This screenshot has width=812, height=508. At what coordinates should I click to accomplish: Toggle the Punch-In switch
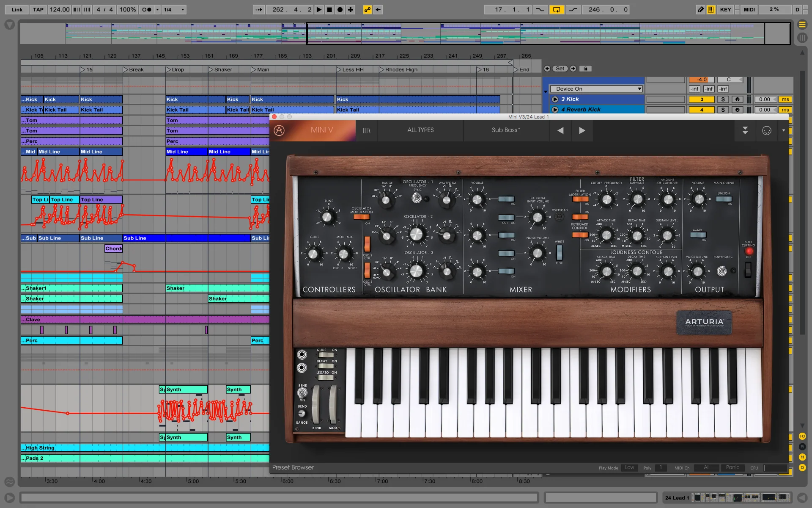point(540,9)
